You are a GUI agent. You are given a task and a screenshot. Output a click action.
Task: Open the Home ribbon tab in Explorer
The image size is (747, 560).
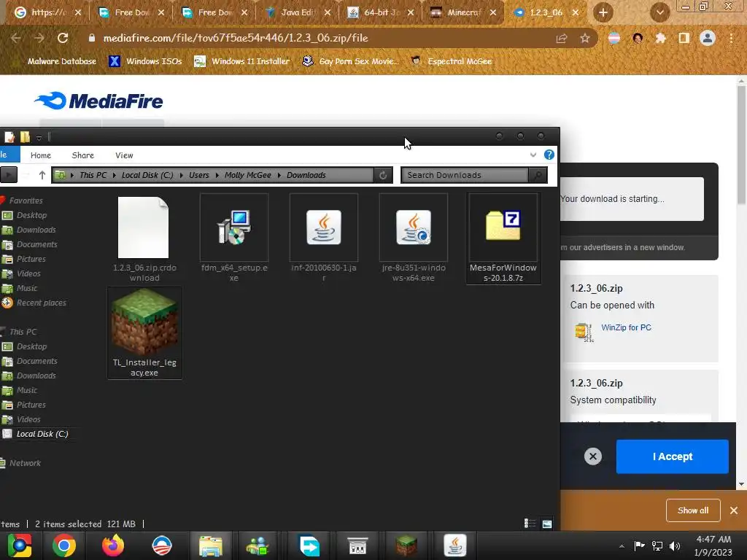pyautogui.click(x=41, y=155)
